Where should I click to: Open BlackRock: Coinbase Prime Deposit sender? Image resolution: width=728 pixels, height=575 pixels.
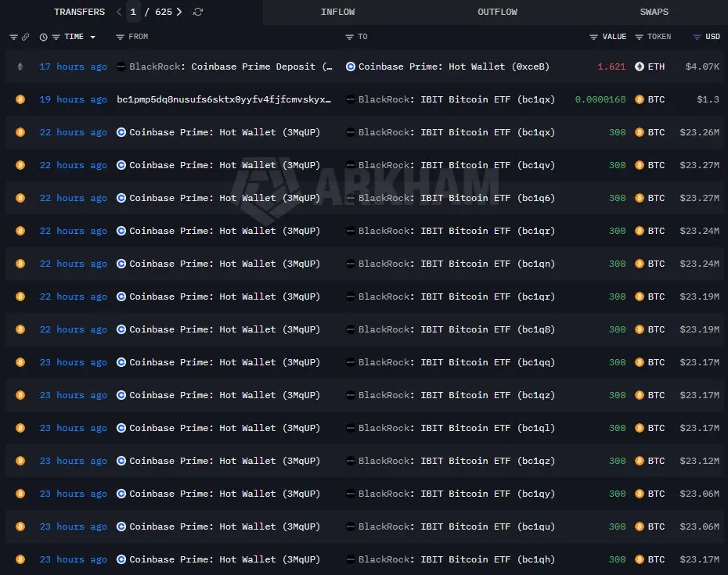tap(230, 66)
